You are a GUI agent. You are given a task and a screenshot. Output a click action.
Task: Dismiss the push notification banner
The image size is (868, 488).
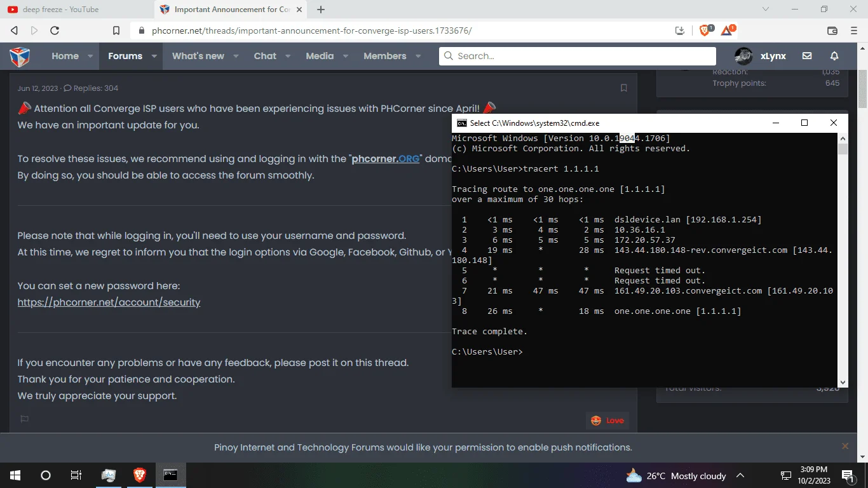(x=845, y=447)
